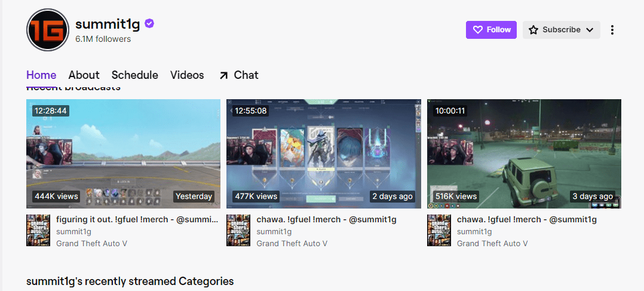Screen dimensions: 644x291
Task: Open the 10:00:11 broadcast thumbnail
Action: pyautogui.click(x=524, y=154)
